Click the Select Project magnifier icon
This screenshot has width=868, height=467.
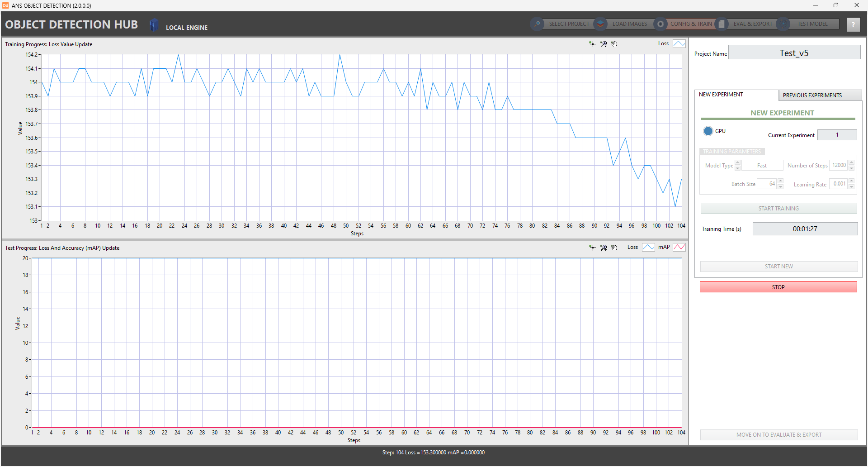click(x=537, y=24)
